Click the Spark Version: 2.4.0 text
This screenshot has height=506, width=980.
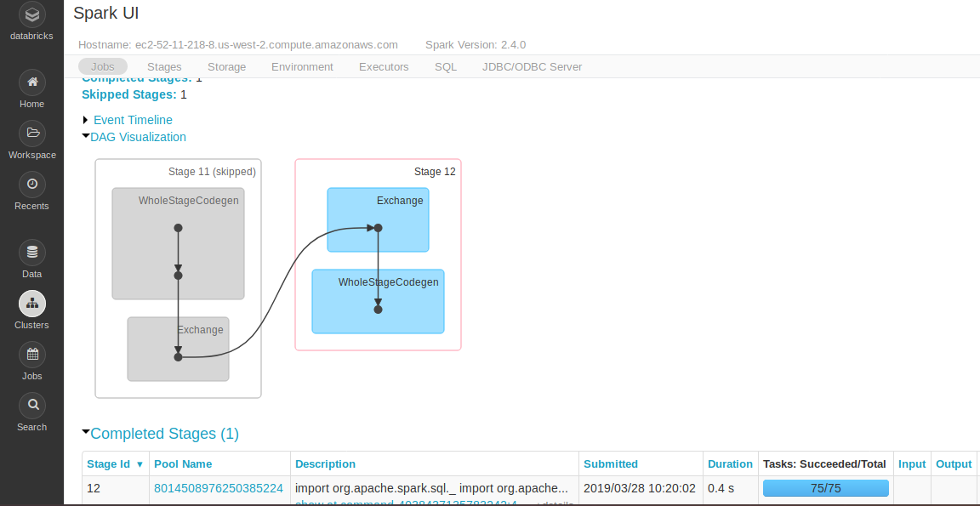(x=476, y=45)
